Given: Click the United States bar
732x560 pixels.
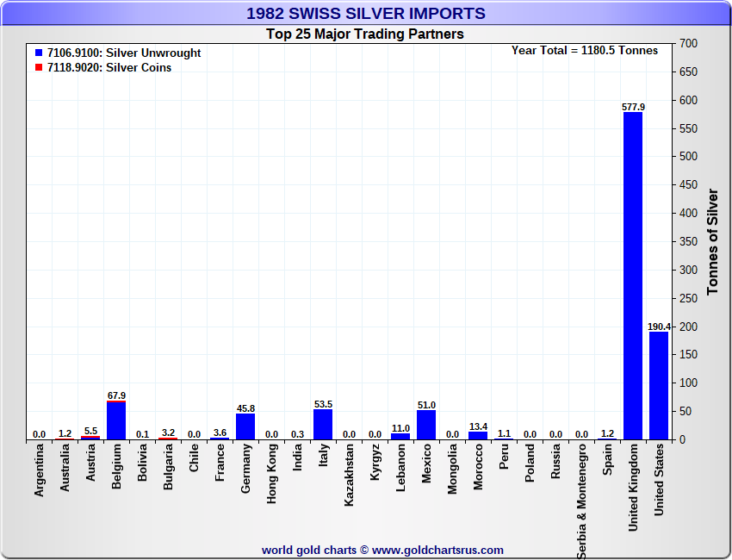Looking at the screenshot, I should [659, 385].
